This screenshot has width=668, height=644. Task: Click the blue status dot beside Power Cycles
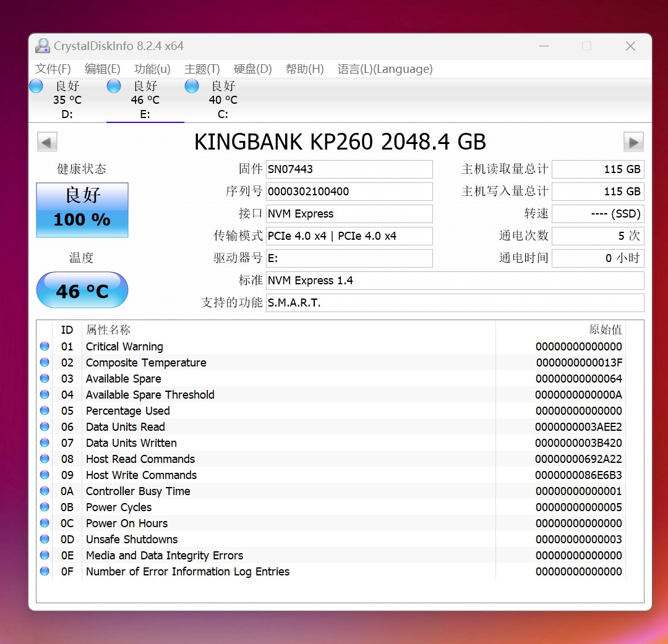tap(44, 507)
